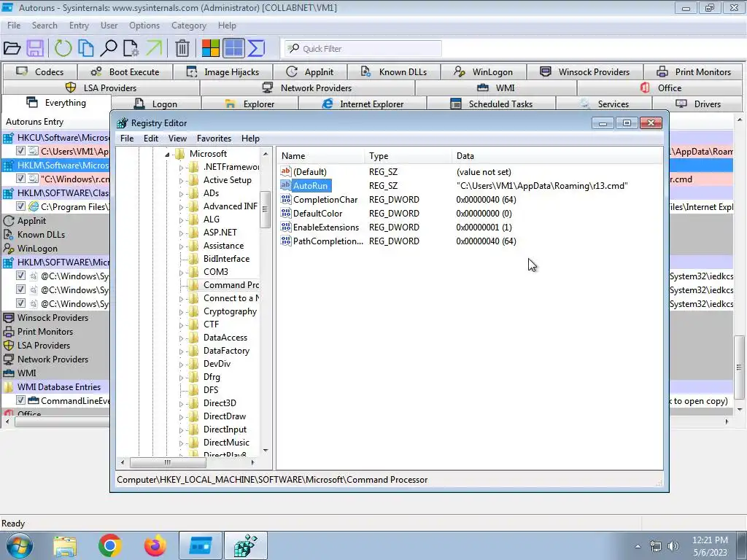Click registry tree vertical scrollbar down arrow
The height and width of the screenshot is (560, 747).
pyautogui.click(x=266, y=450)
